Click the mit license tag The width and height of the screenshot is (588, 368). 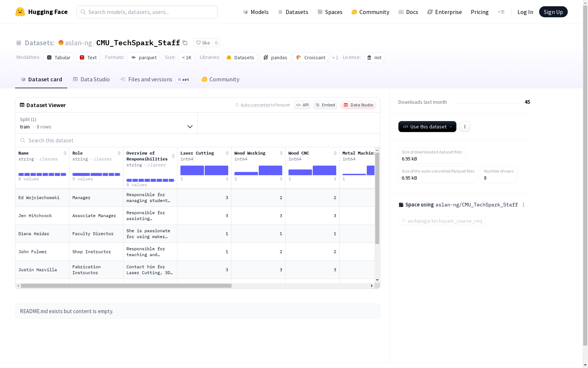point(374,57)
